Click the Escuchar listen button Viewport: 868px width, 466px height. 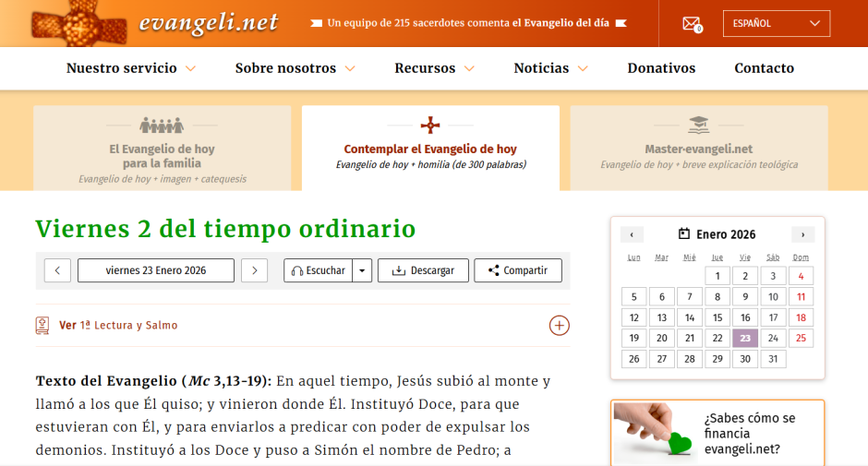click(x=319, y=270)
